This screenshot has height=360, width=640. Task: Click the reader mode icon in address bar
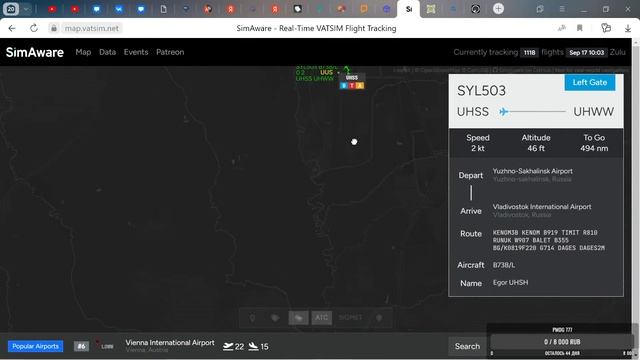(x=562, y=28)
